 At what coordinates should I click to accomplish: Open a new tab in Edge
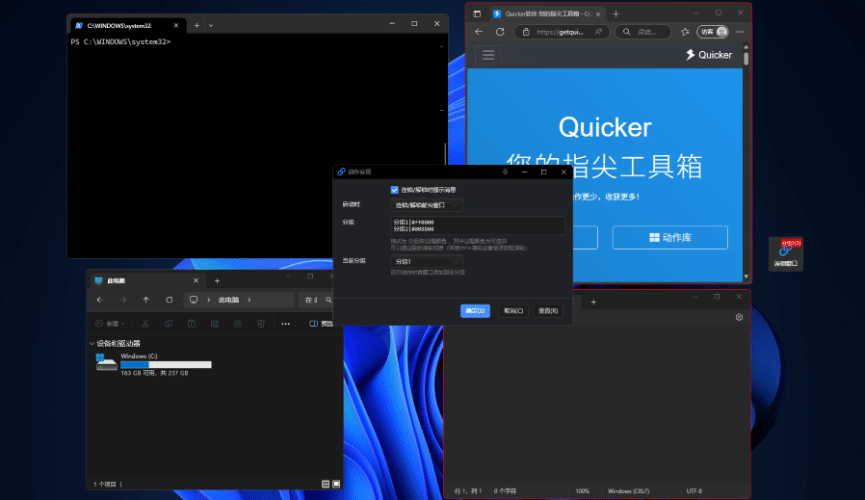[x=616, y=14]
